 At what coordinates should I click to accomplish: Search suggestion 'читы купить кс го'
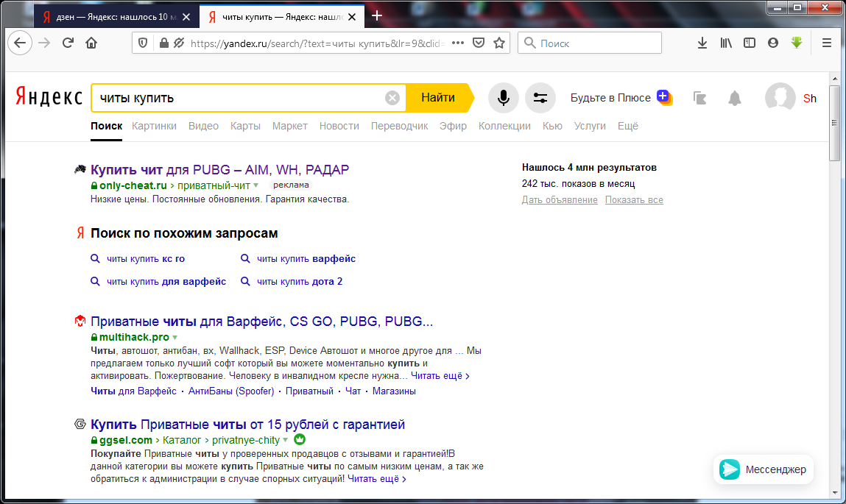click(x=146, y=259)
